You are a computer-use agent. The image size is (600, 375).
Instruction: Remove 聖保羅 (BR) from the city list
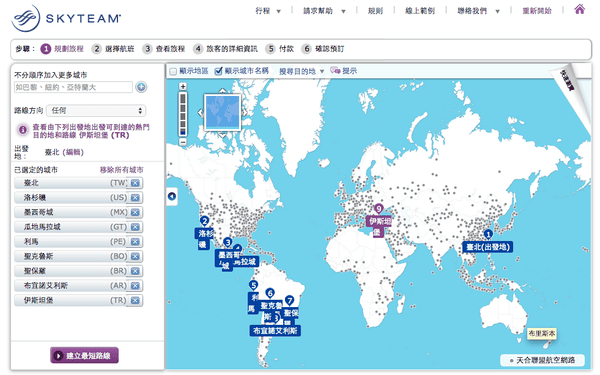pyautogui.click(x=135, y=271)
